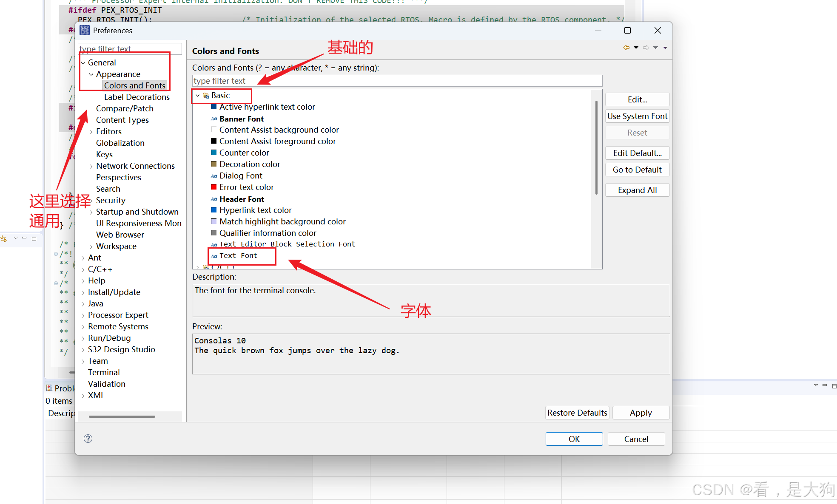Click the Error text color red swatch
The height and width of the screenshot is (504, 837).
tap(214, 187)
